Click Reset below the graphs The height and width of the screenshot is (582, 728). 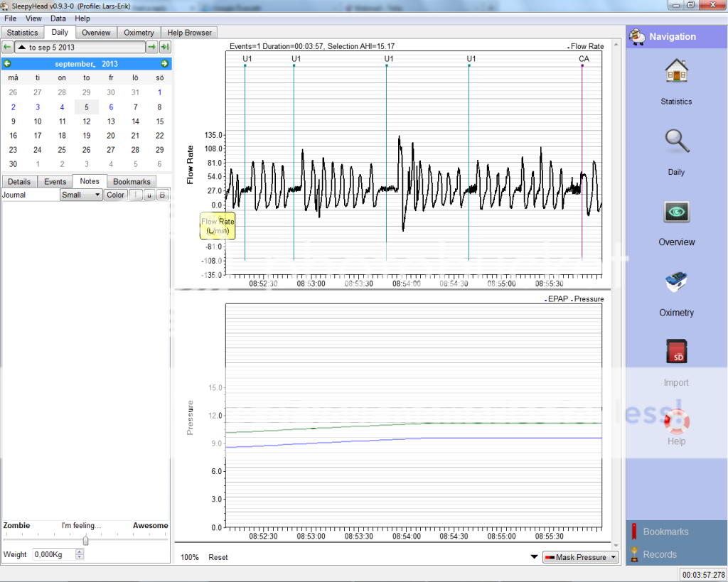pos(218,557)
